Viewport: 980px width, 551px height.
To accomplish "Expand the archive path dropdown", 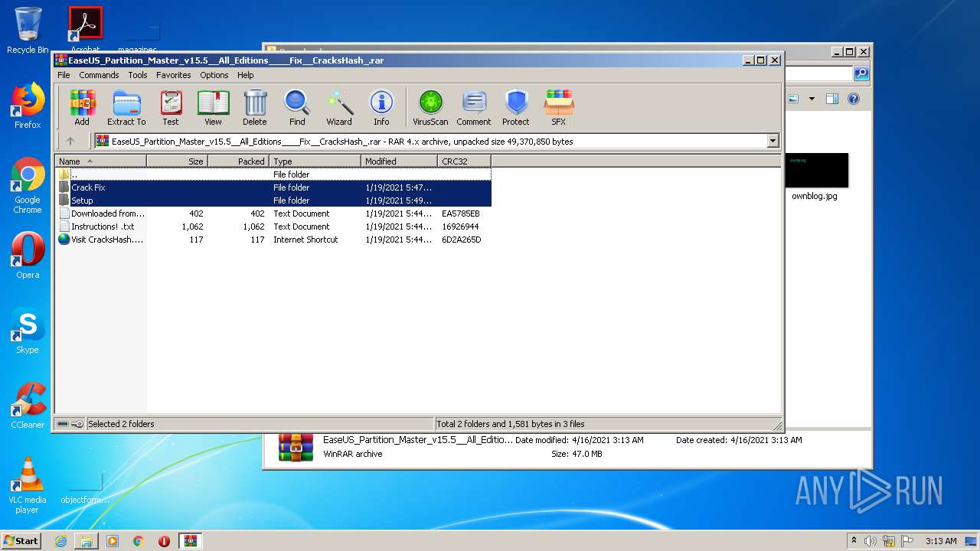I will pos(773,141).
